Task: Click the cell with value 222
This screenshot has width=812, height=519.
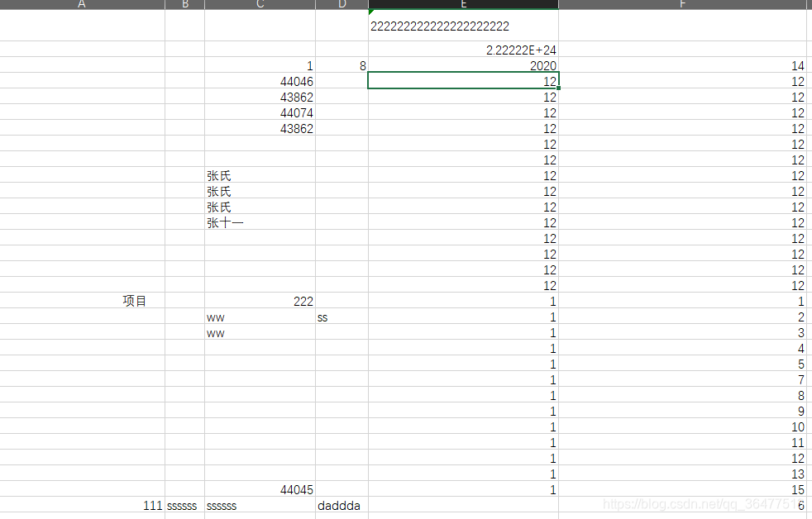Action: pos(260,301)
